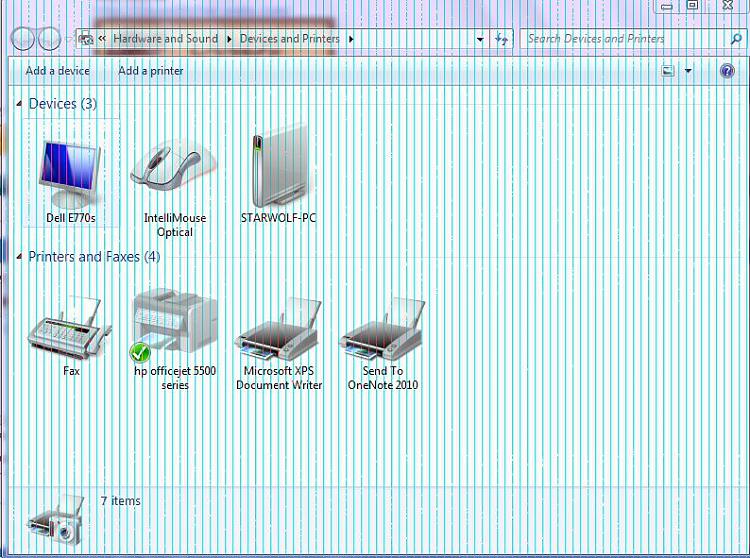
Task: Click the Devices and Printers breadcrumb
Action: [x=289, y=38]
